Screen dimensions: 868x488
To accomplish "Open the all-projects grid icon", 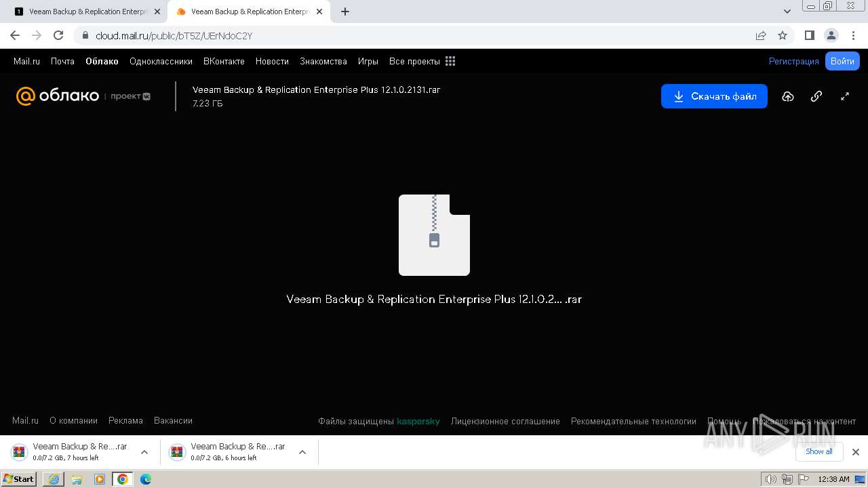I will tap(450, 61).
